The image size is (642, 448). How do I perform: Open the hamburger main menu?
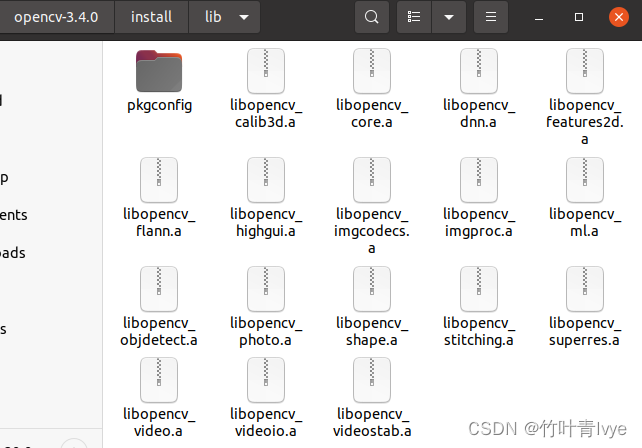coord(491,17)
